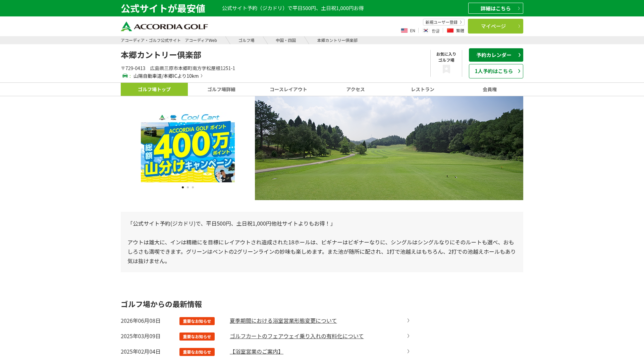
Task: Select the second carousel dot
Action: [x=188, y=187]
